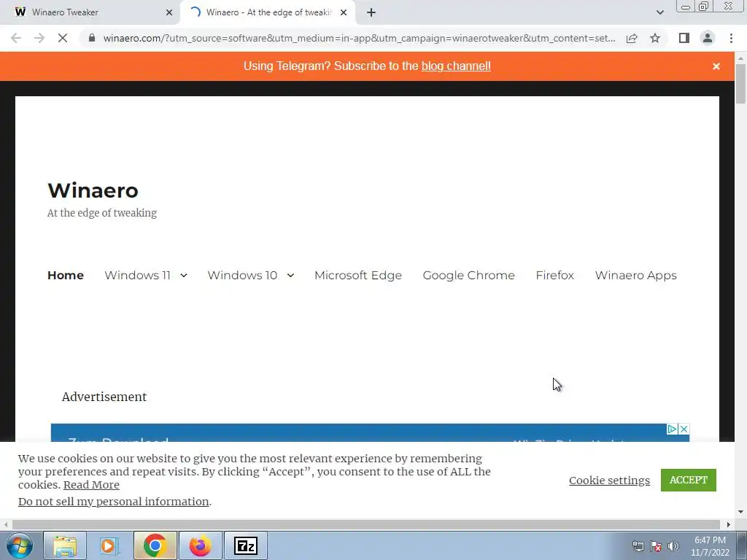Click the browser forward arrow
Image resolution: width=747 pixels, height=560 pixels.
point(39,38)
